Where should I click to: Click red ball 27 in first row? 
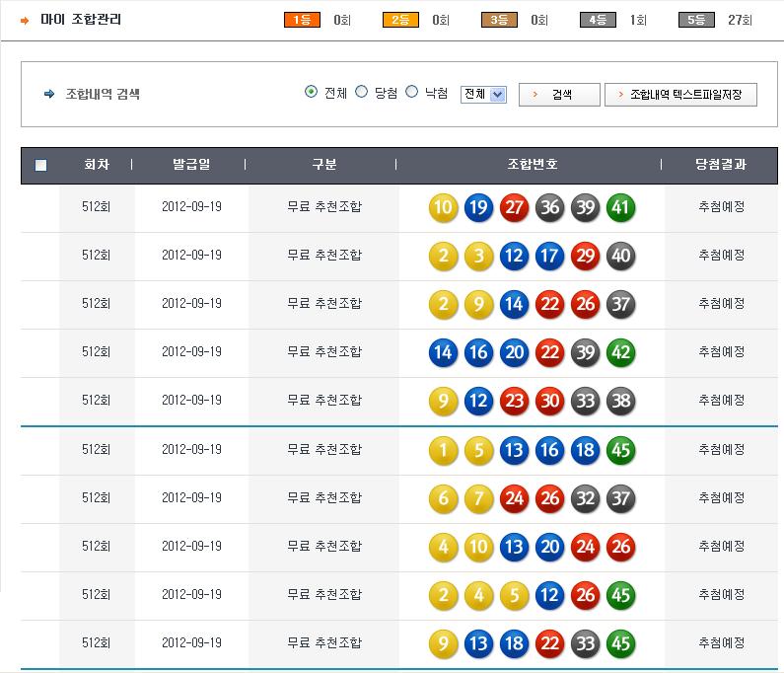coord(514,207)
